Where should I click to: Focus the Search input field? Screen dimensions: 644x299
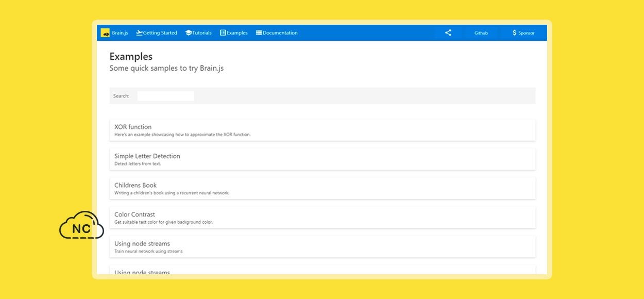tap(165, 96)
